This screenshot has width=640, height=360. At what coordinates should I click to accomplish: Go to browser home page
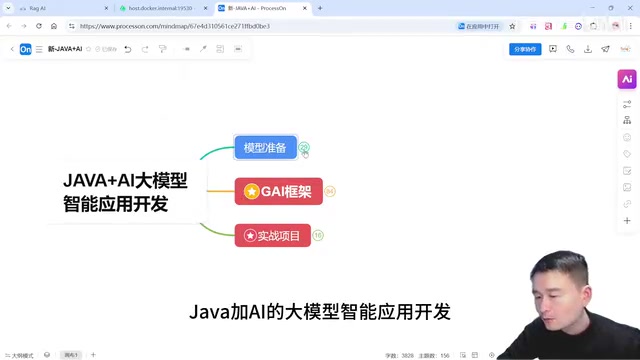[54, 26]
